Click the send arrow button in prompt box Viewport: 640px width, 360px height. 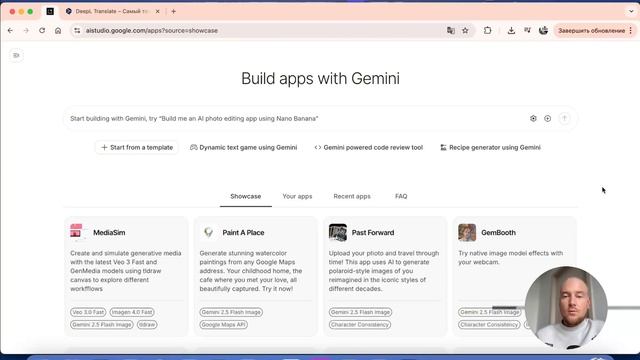coord(564,118)
